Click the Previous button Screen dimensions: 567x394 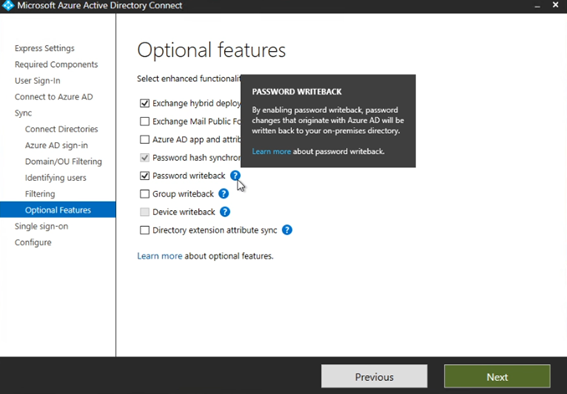pos(374,377)
